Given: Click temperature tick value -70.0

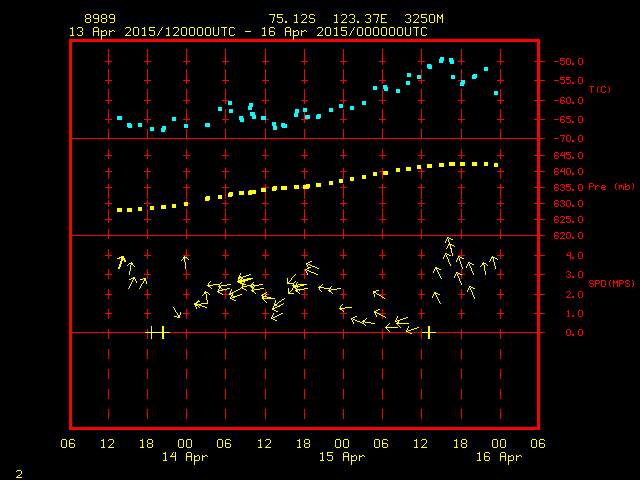Looking at the screenshot, I should point(568,139).
